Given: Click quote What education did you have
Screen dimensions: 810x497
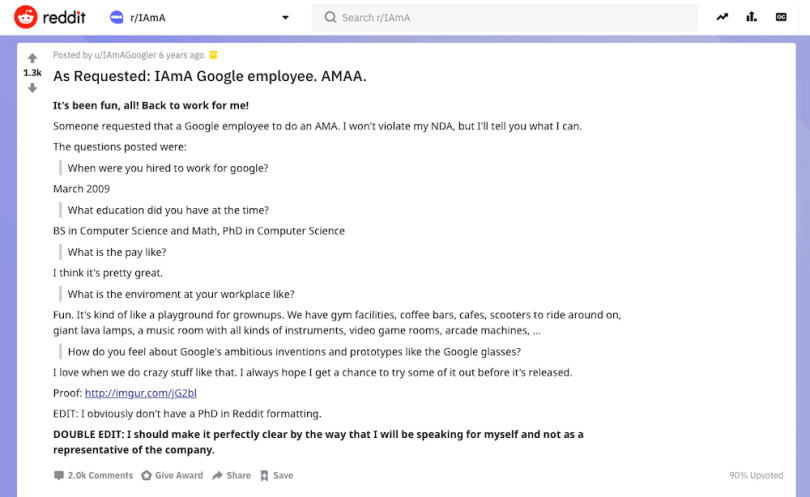Looking at the screenshot, I should coord(168,210).
